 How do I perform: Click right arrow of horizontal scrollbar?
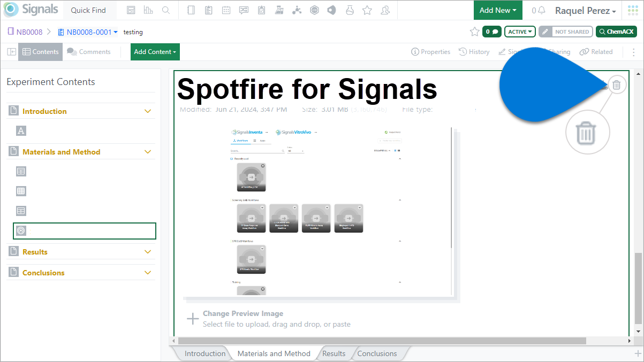point(629,341)
